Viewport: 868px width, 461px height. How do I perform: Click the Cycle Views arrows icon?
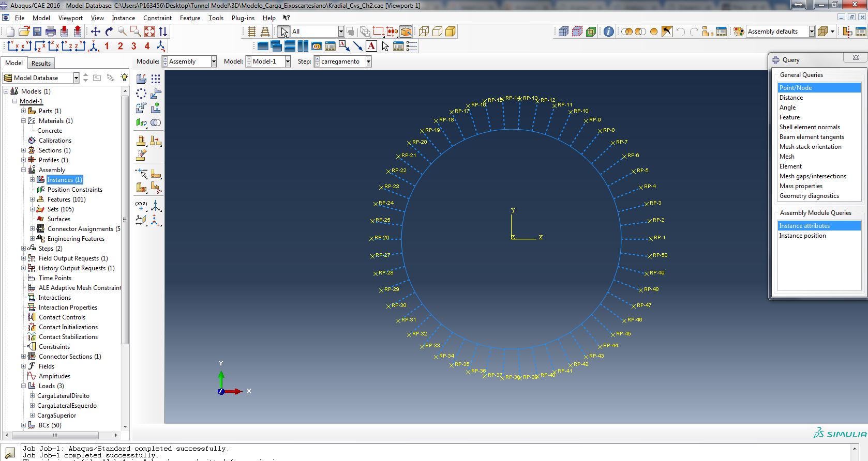(x=163, y=32)
